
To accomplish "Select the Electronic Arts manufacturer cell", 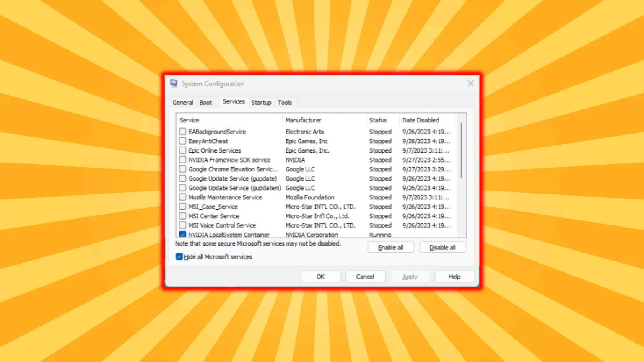I will pyautogui.click(x=305, y=132).
